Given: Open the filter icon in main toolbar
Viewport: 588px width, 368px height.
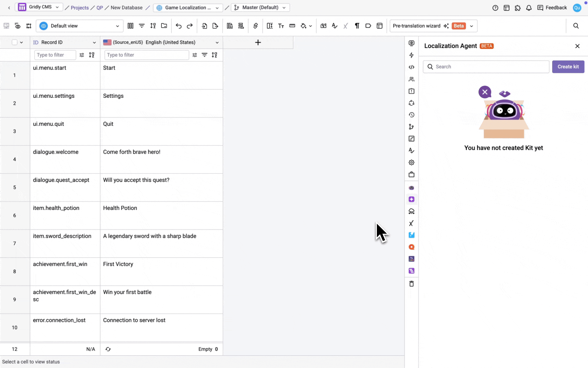Looking at the screenshot, I should click(x=142, y=26).
